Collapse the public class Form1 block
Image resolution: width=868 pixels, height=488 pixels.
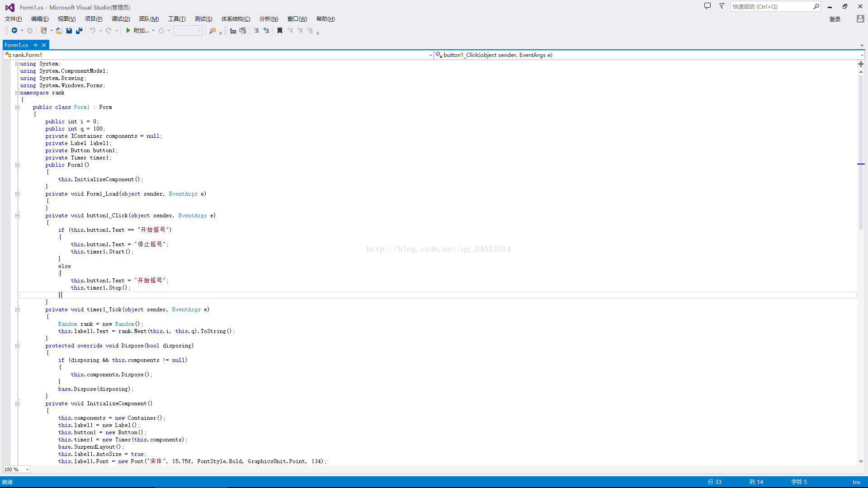click(17, 107)
